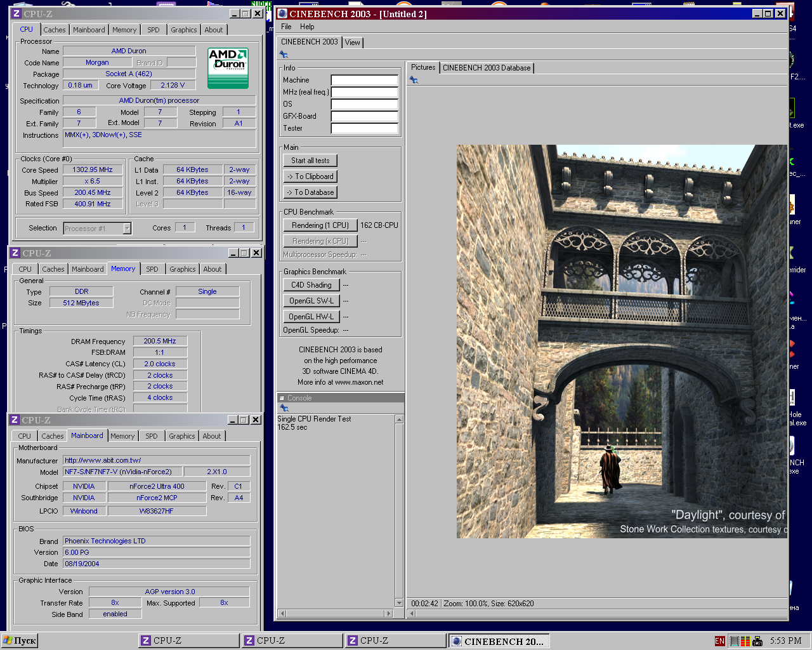
Task: Click the http://www.abit.com.tw/ manufacturer field
Action: 157,460
